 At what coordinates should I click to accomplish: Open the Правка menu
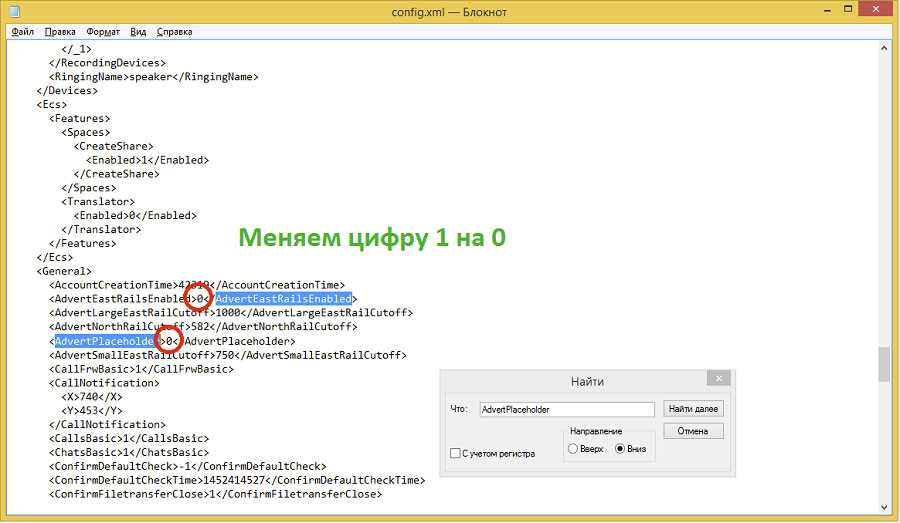tap(60, 31)
